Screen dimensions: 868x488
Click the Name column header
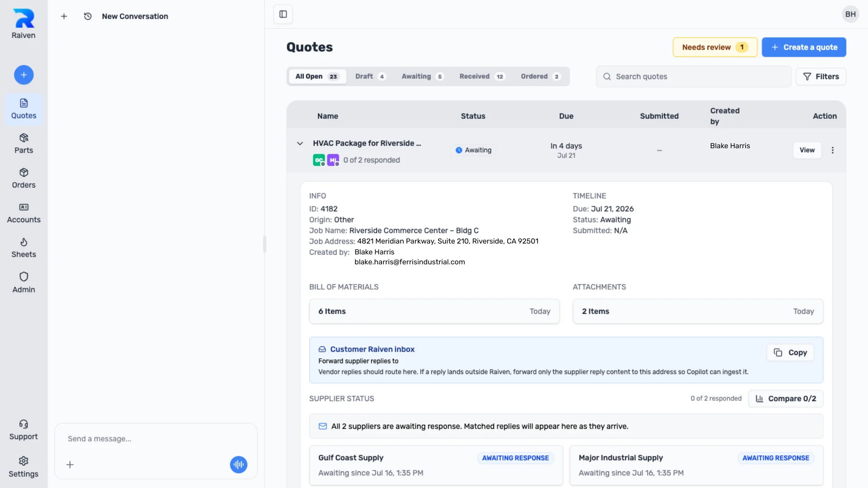click(328, 116)
